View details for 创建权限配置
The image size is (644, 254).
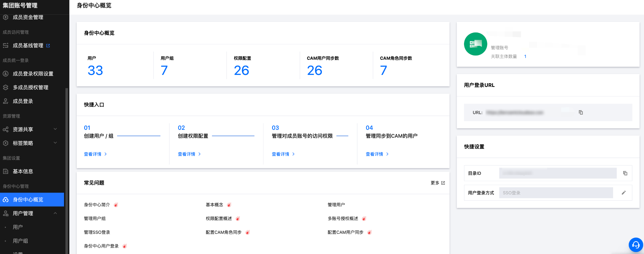[x=189, y=154]
